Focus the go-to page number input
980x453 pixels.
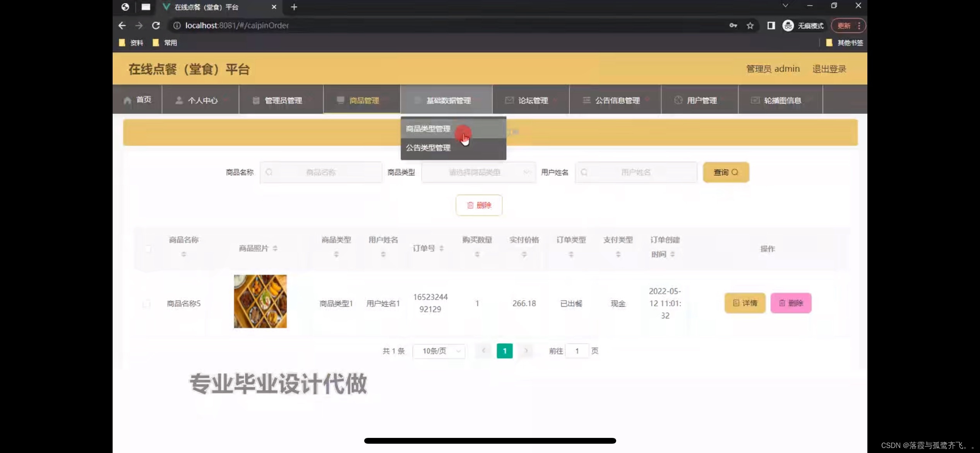[577, 351]
